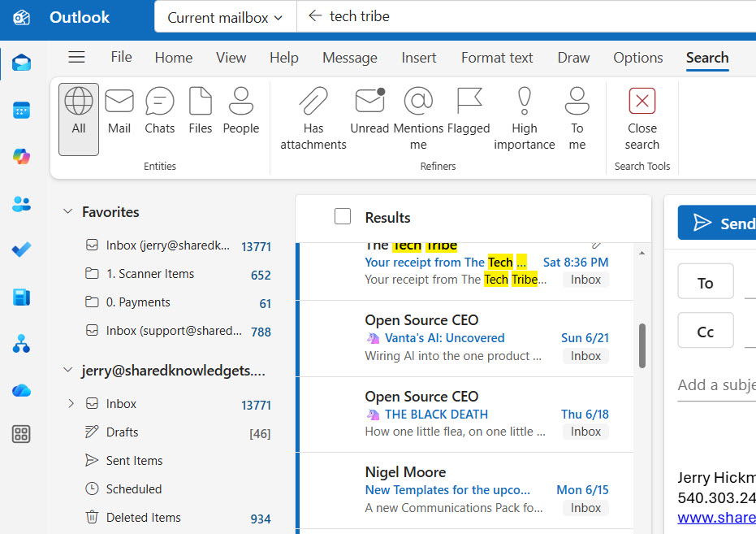
Task: Toggle the To me refiner
Action: [577, 119]
